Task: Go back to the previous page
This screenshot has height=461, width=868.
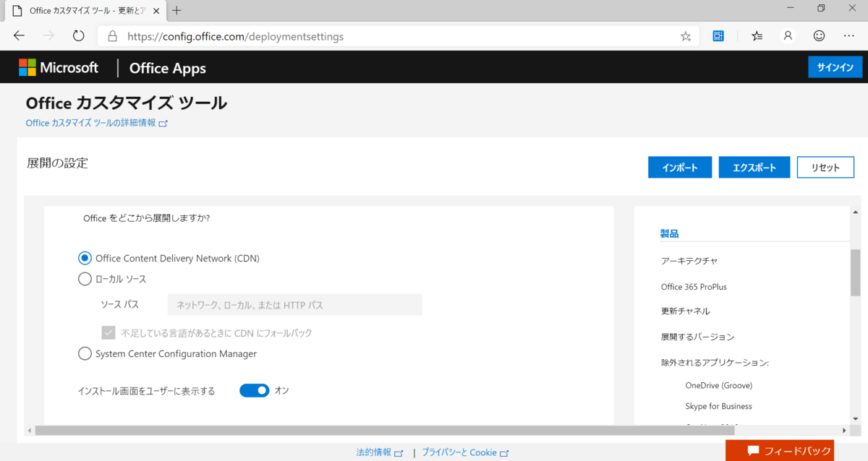Action: 19,35
